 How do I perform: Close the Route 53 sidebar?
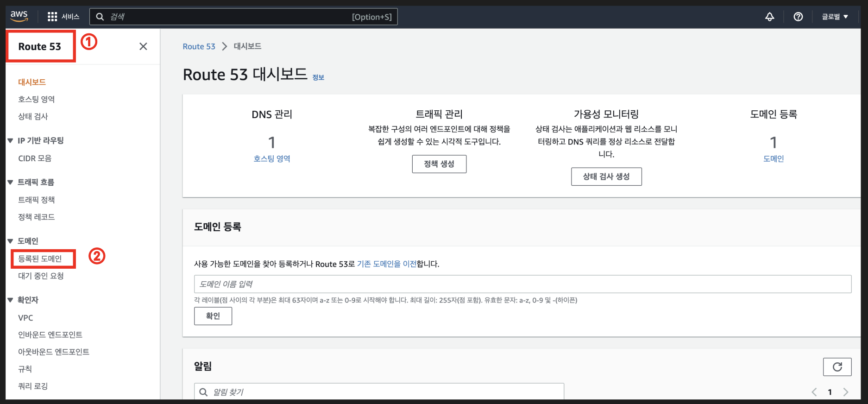tap(143, 46)
